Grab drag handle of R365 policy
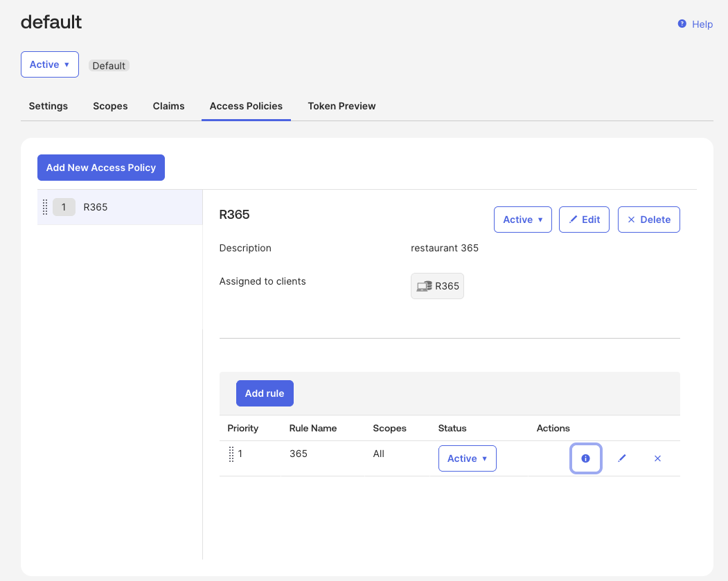The image size is (728, 581). pyautogui.click(x=45, y=207)
